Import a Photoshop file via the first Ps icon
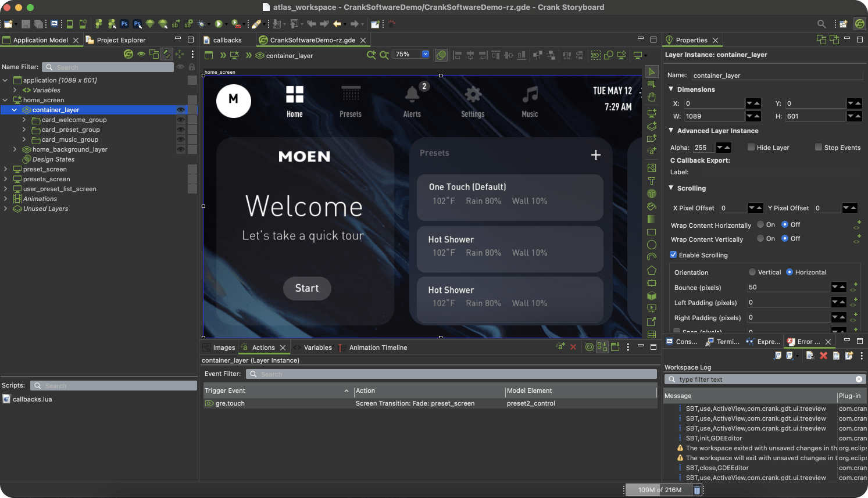 tap(124, 24)
